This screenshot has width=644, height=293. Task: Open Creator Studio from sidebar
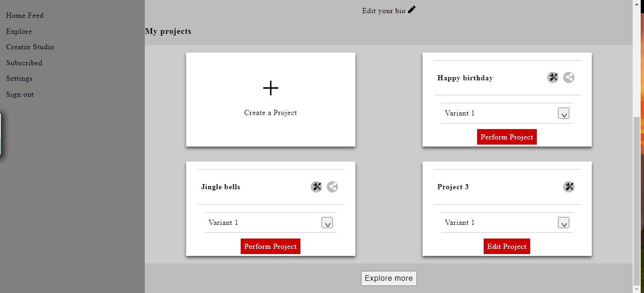(x=30, y=47)
